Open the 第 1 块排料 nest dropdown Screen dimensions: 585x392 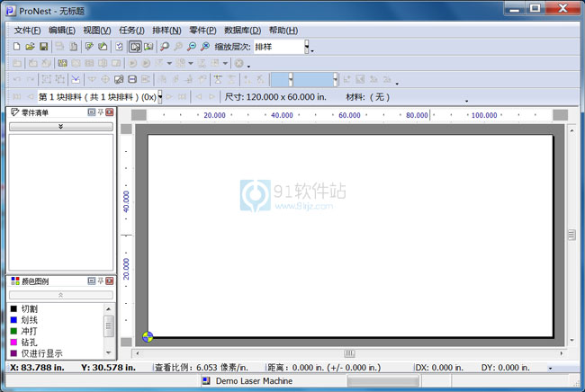160,97
